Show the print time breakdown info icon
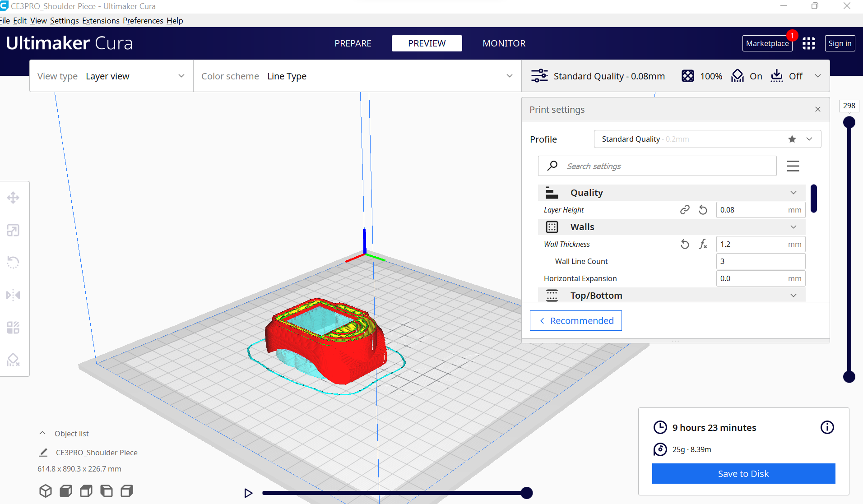The height and width of the screenshot is (504, 863). pyautogui.click(x=827, y=427)
